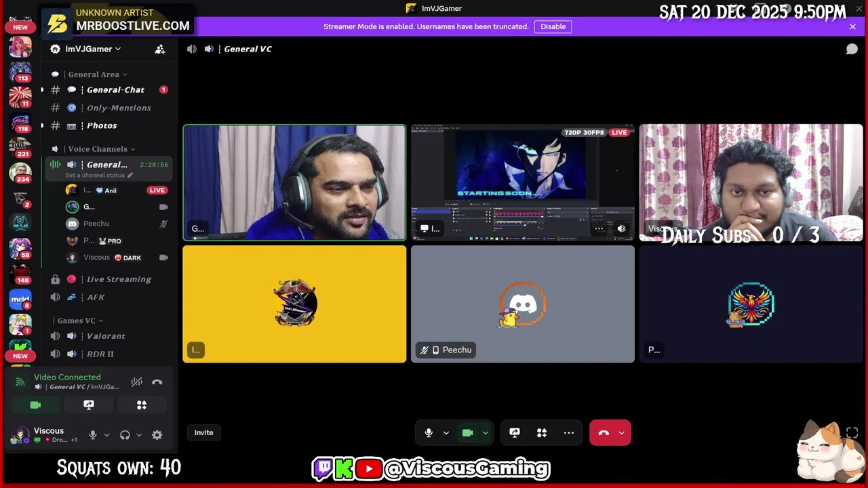Image resolution: width=868 pixels, height=488 pixels.
Task: Open the server icon with 113 badge
Action: click(20, 71)
